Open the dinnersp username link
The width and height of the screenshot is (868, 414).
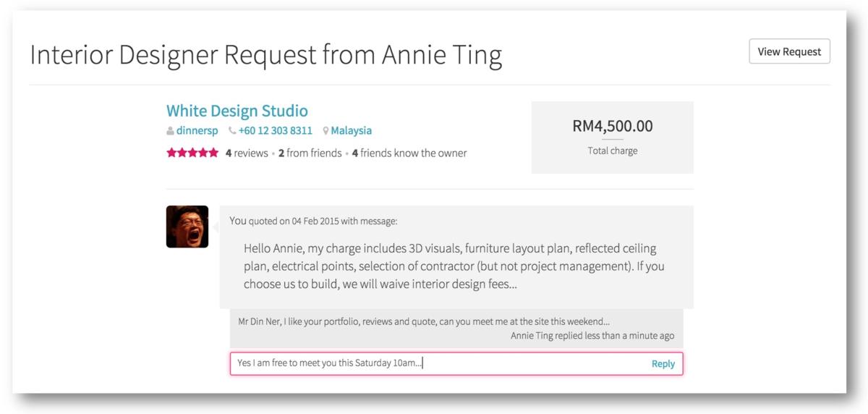[197, 131]
